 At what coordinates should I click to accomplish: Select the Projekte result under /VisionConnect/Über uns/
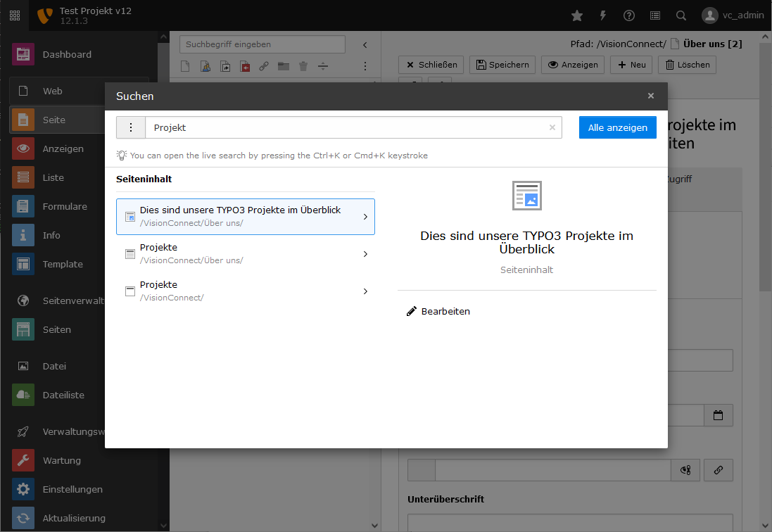pyautogui.click(x=245, y=254)
